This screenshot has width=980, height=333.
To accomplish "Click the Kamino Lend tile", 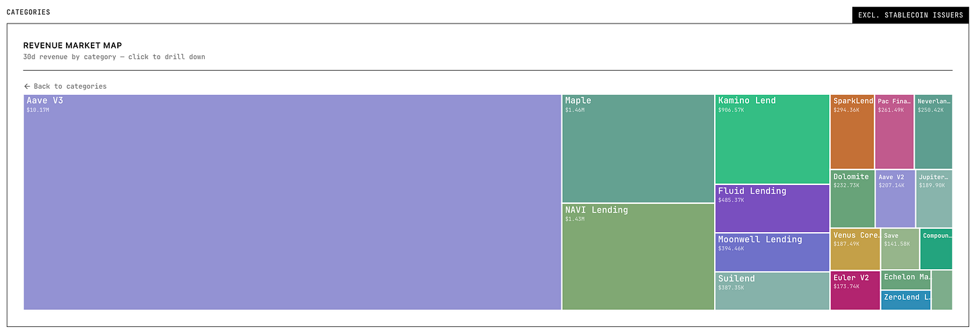I will point(771,139).
